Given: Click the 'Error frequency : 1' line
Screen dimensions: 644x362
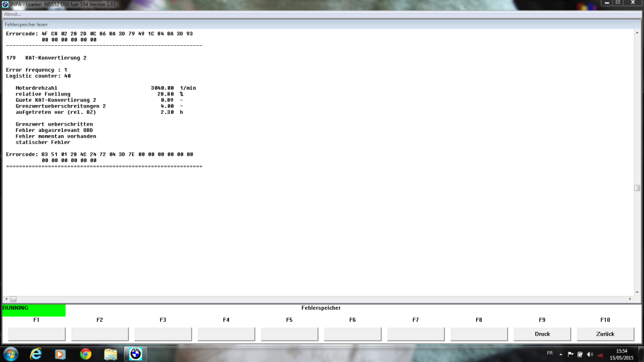Looking at the screenshot, I should pos(36,70).
